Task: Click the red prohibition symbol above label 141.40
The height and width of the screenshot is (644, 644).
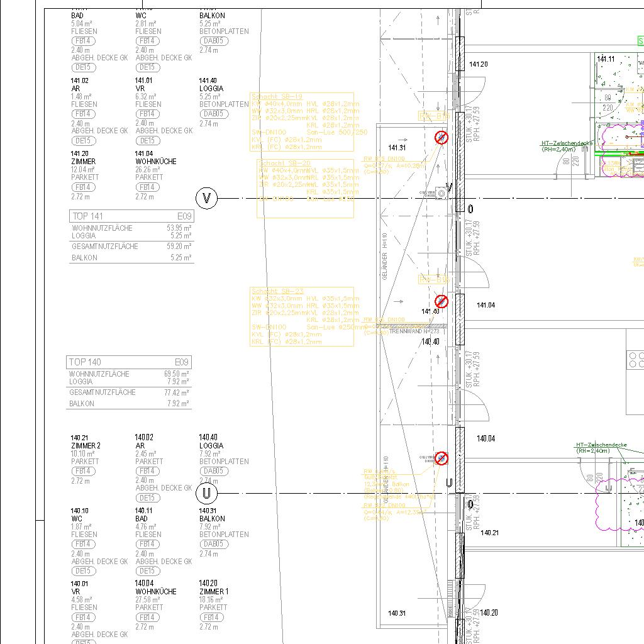Action: point(441,301)
